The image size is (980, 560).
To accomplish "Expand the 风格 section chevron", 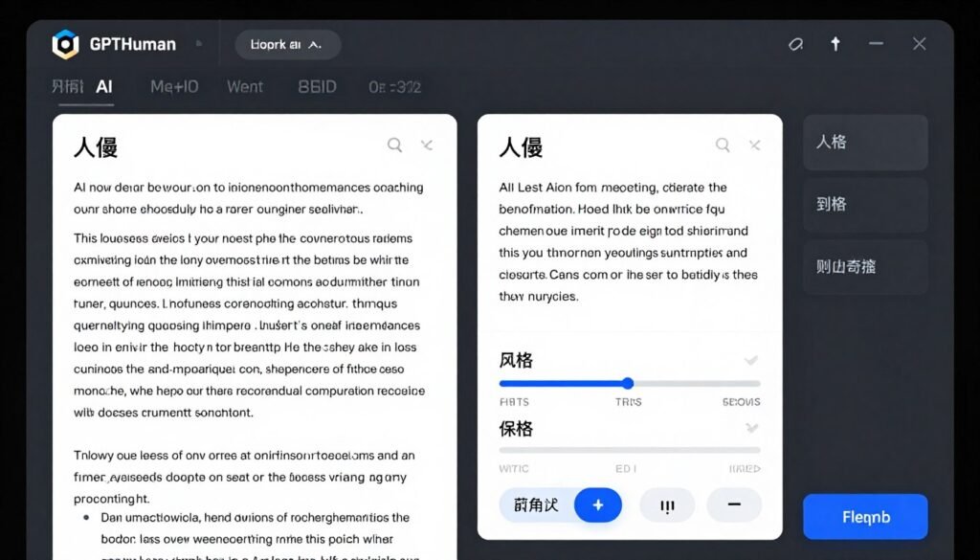I will point(750,360).
